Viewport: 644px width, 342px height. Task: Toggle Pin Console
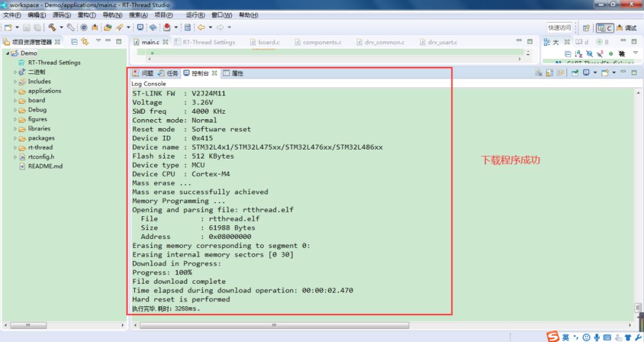[575, 73]
